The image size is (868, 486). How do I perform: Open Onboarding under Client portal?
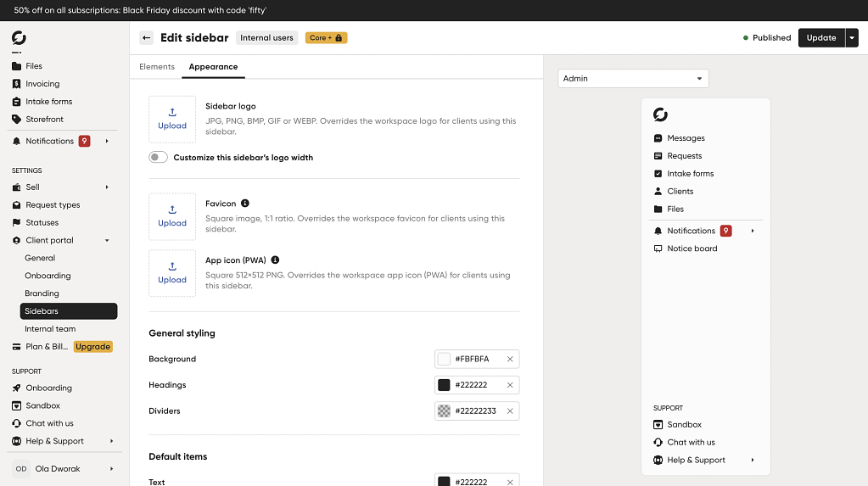coord(48,276)
